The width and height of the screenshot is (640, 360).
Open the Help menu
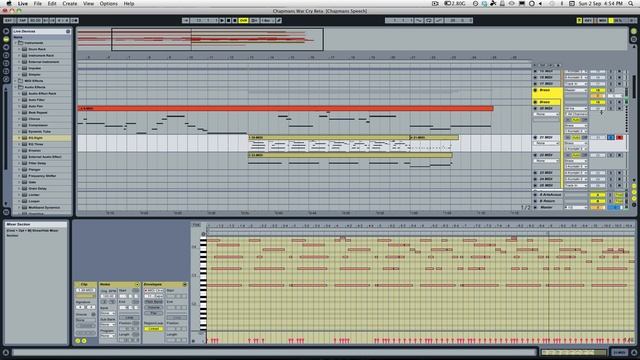point(129,3)
